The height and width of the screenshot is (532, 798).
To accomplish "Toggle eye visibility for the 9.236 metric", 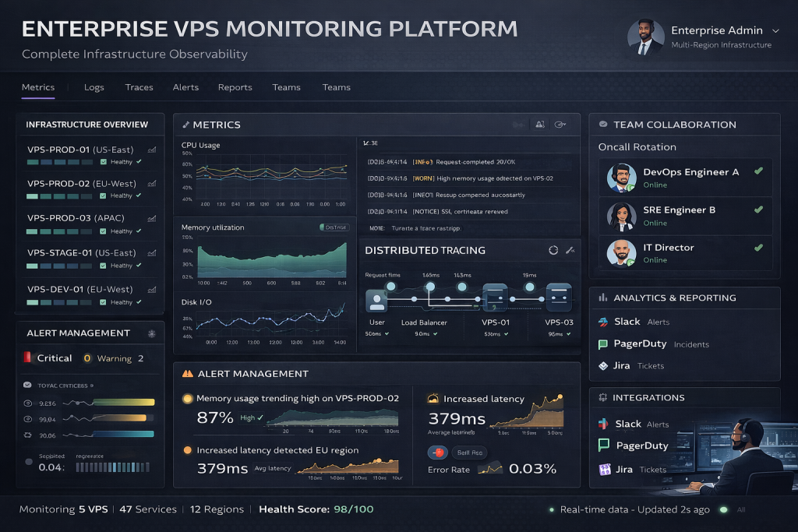I will (x=28, y=403).
